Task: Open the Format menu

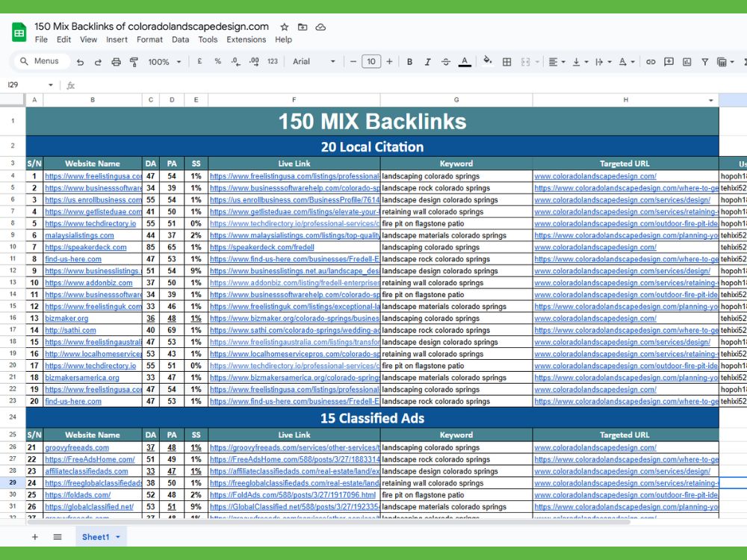Action: pyautogui.click(x=149, y=40)
